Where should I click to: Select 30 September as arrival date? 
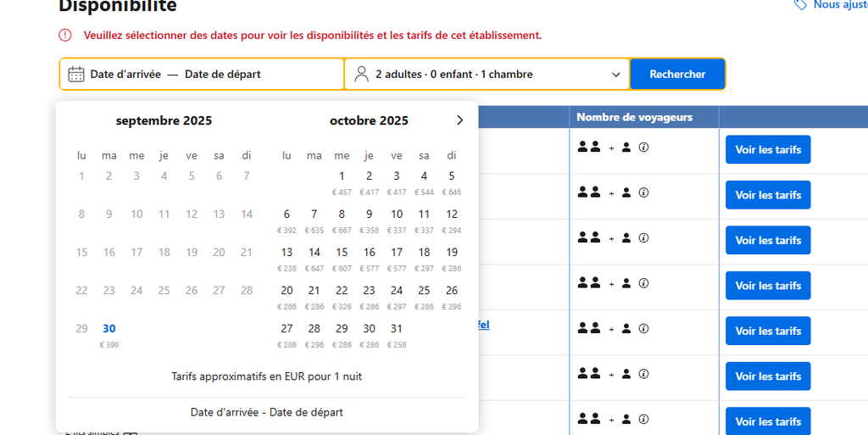point(109,329)
